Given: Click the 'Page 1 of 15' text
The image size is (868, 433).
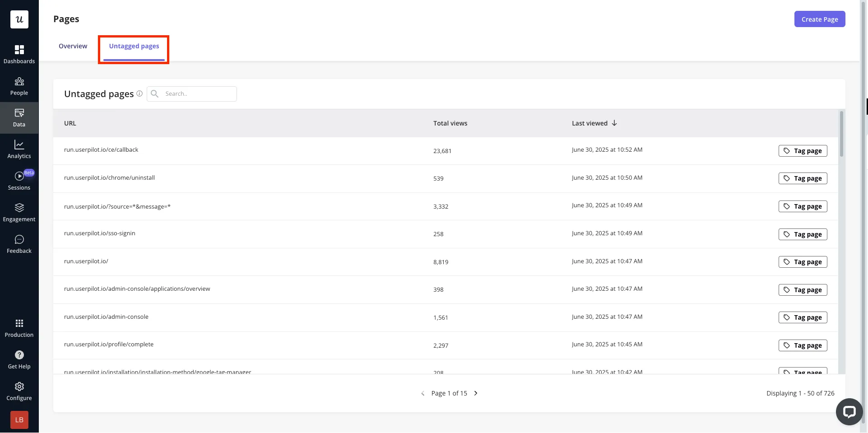Looking at the screenshot, I should [x=449, y=393].
